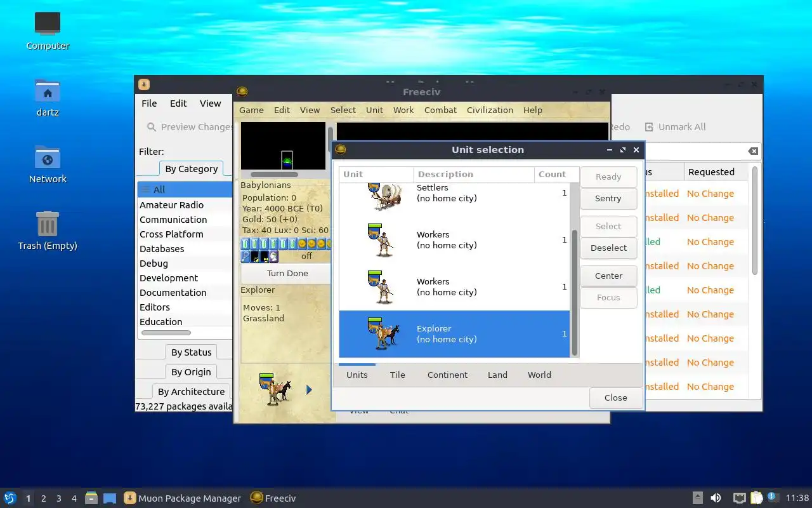Select the Units tab

click(x=357, y=375)
